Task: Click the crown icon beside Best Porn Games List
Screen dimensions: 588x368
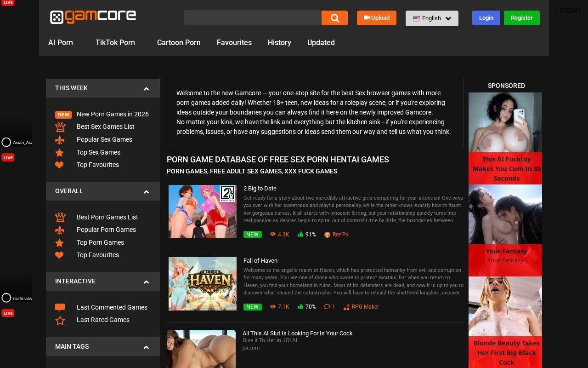Action: point(60,217)
